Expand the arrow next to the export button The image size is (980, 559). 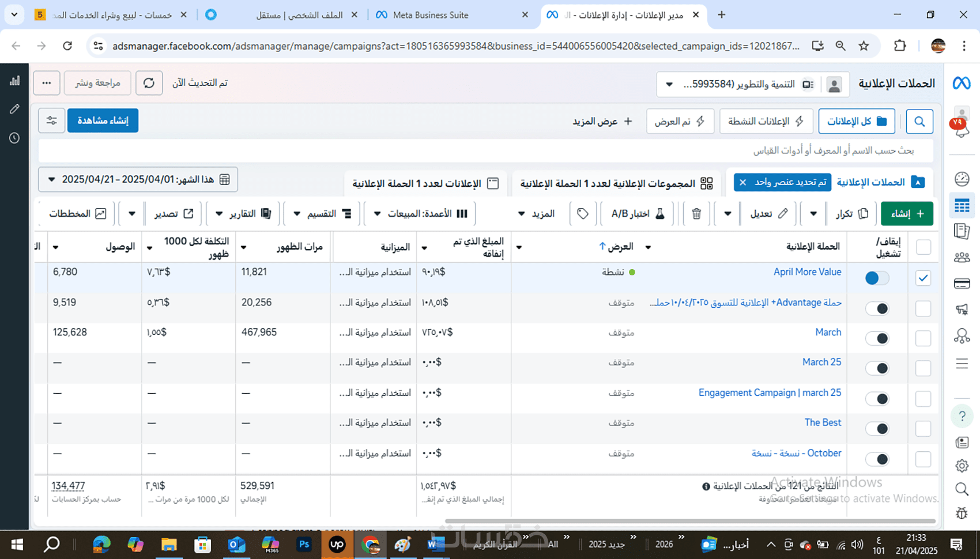[131, 214]
